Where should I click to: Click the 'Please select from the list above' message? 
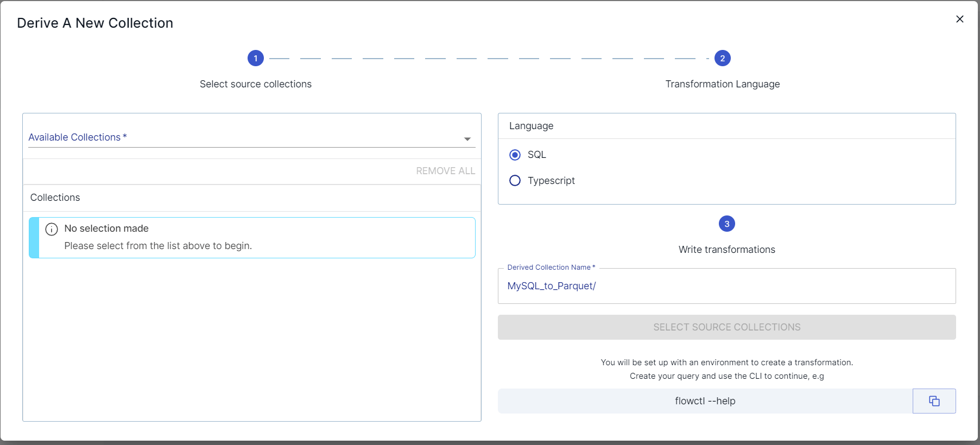pos(158,246)
